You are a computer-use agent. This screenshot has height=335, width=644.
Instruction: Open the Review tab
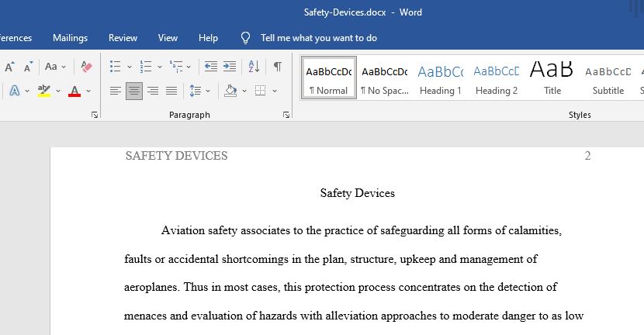[123, 38]
